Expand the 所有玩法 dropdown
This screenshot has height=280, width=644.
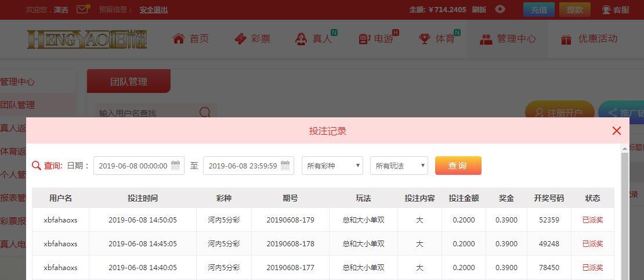(399, 166)
